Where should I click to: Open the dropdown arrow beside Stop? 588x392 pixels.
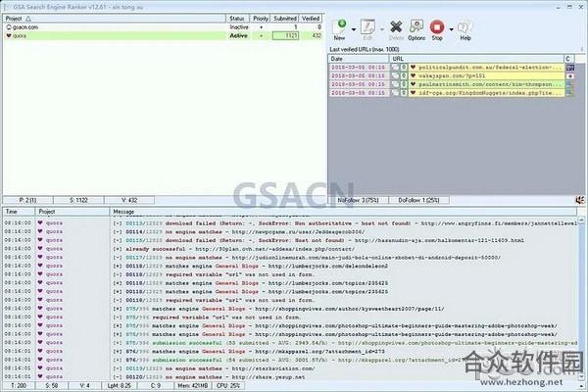coord(451,29)
